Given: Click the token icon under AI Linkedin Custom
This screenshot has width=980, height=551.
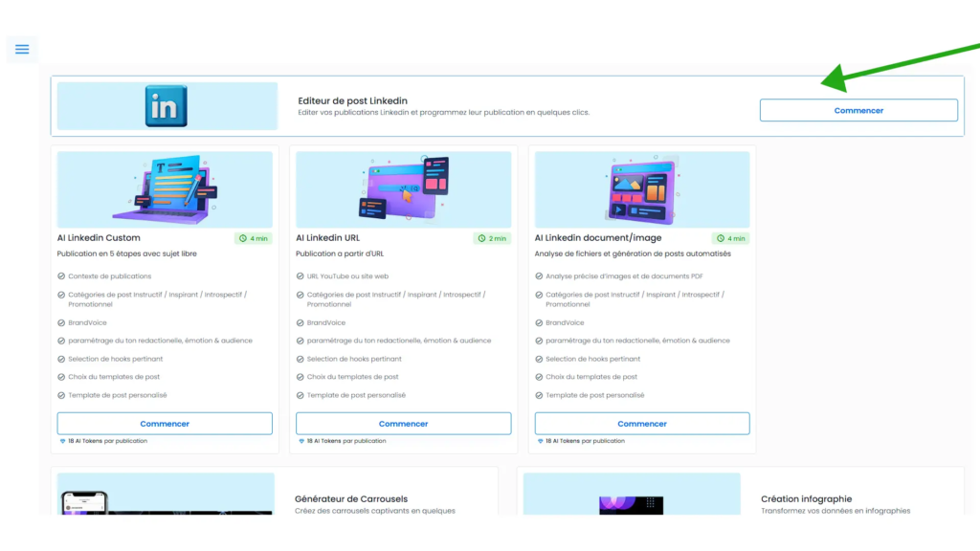Looking at the screenshot, I should click(x=62, y=441).
